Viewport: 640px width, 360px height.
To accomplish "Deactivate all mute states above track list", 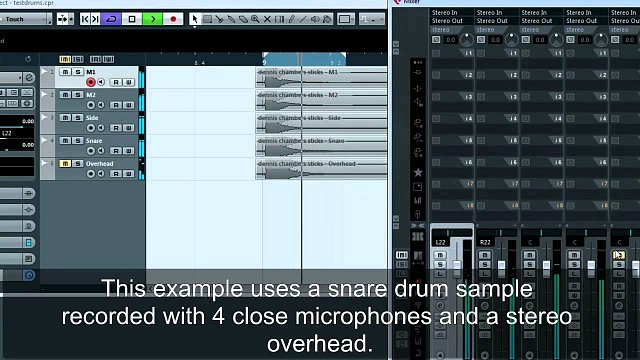I will (x=65, y=59).
